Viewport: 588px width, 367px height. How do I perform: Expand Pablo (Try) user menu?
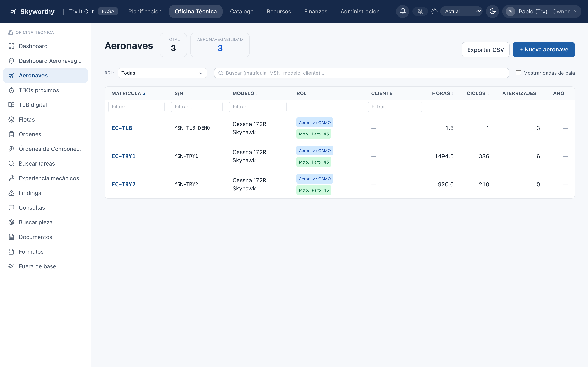542,11
